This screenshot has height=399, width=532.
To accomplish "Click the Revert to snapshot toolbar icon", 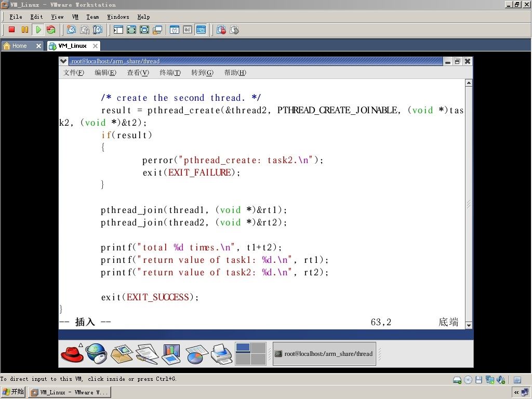I will tap(84, 30).
